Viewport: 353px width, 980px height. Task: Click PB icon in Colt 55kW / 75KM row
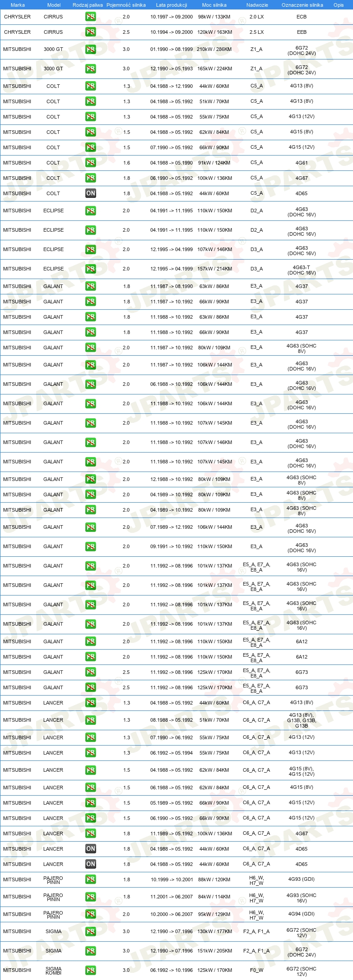90,117
